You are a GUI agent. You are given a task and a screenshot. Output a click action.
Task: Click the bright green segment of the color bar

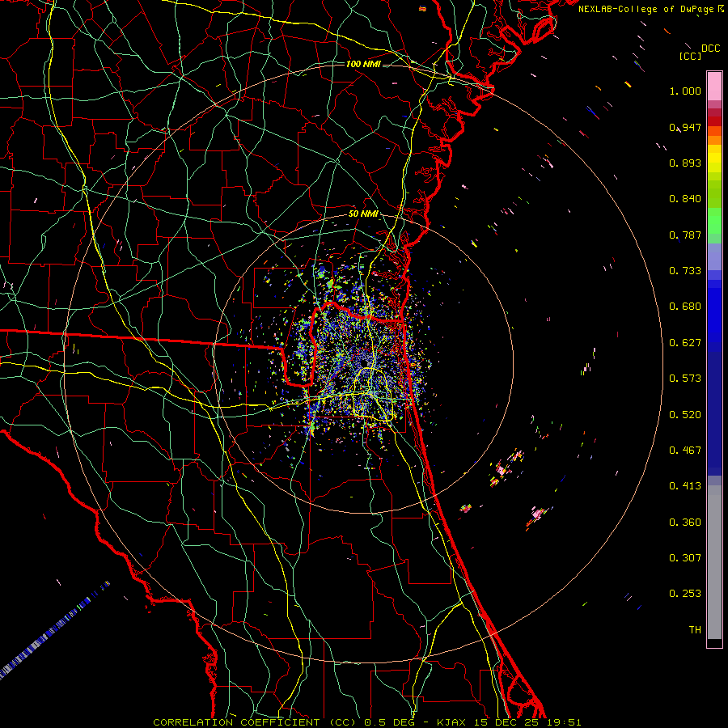[714, 221]
